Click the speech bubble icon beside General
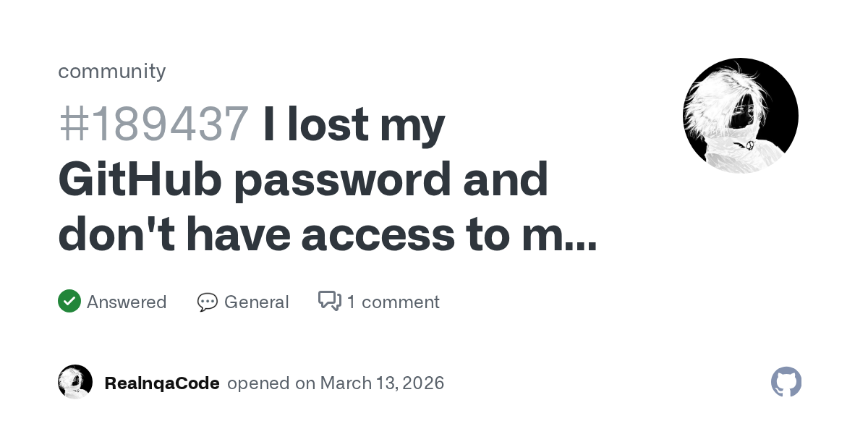 click(208, 302)
